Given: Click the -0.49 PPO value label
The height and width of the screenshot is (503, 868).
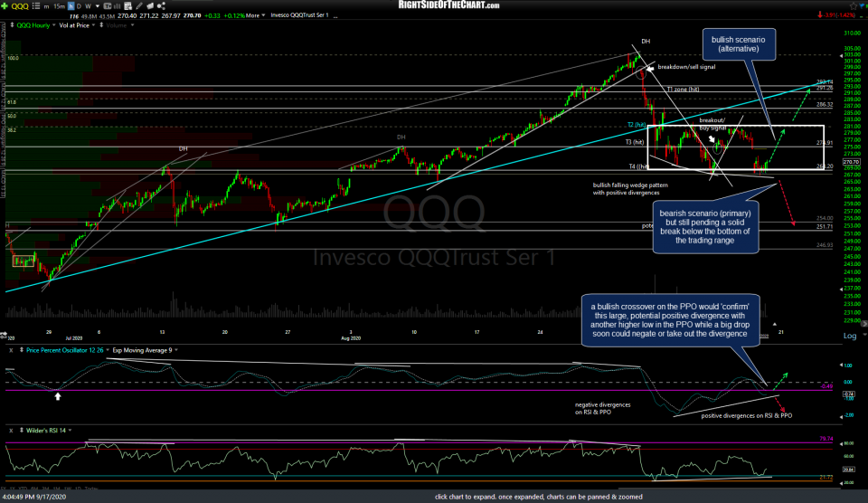Looking at the screenshot, I should [826, 386].
